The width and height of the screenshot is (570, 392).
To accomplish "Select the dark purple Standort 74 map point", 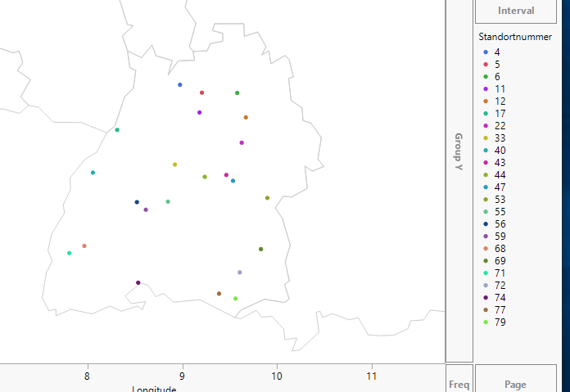I will (x=138, y=282).
